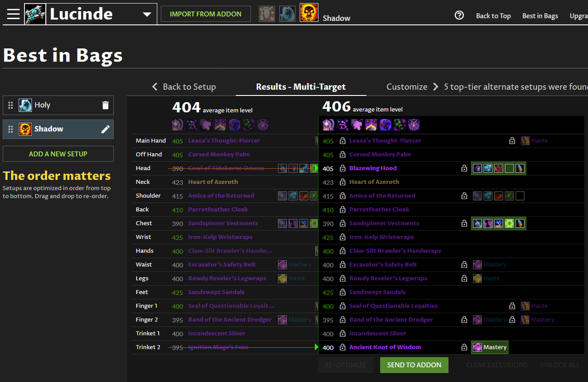Click Clear Exclusions button
588x382 pixels.
[x=497, y=365]
